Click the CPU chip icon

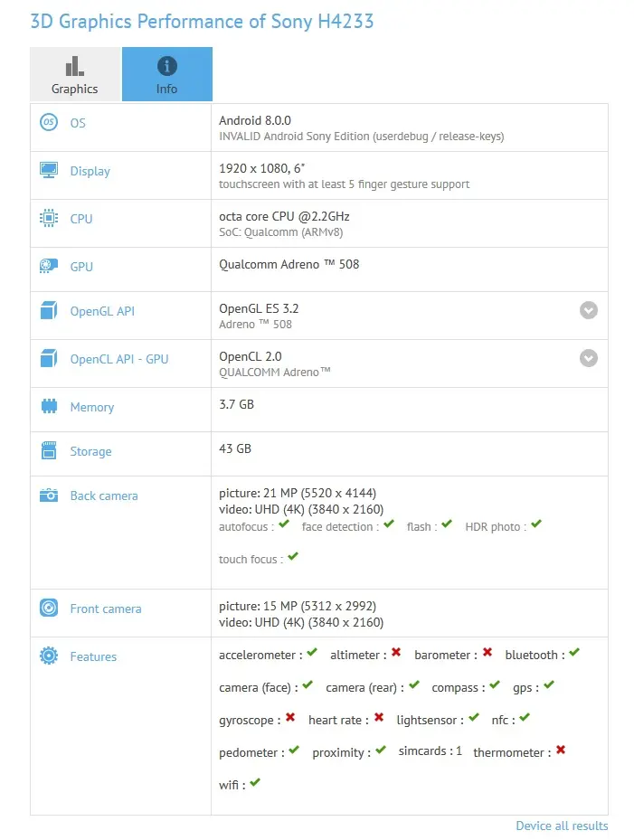49,218
